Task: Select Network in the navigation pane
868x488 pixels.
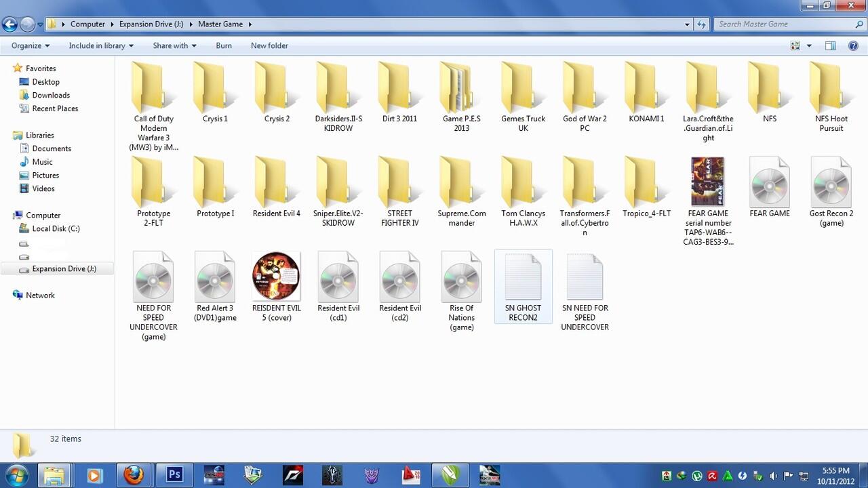Action: coord(40,295)
